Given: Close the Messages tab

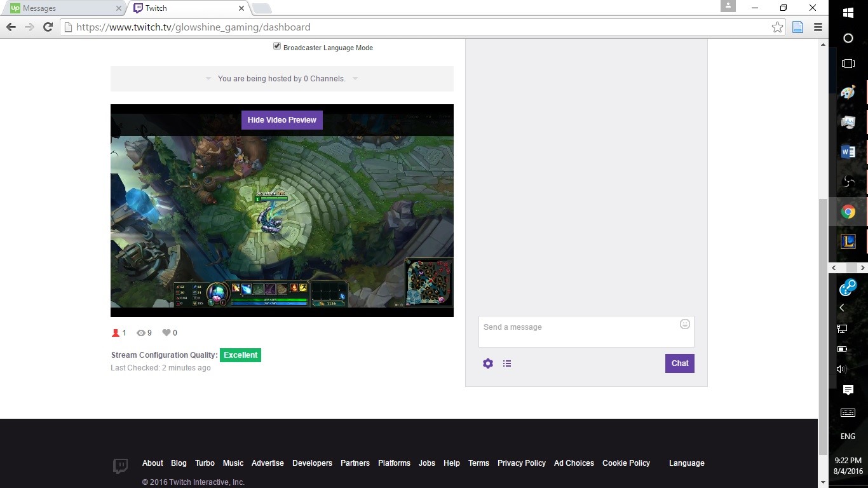Looking at the screenshot, I should tap(118, 8).
